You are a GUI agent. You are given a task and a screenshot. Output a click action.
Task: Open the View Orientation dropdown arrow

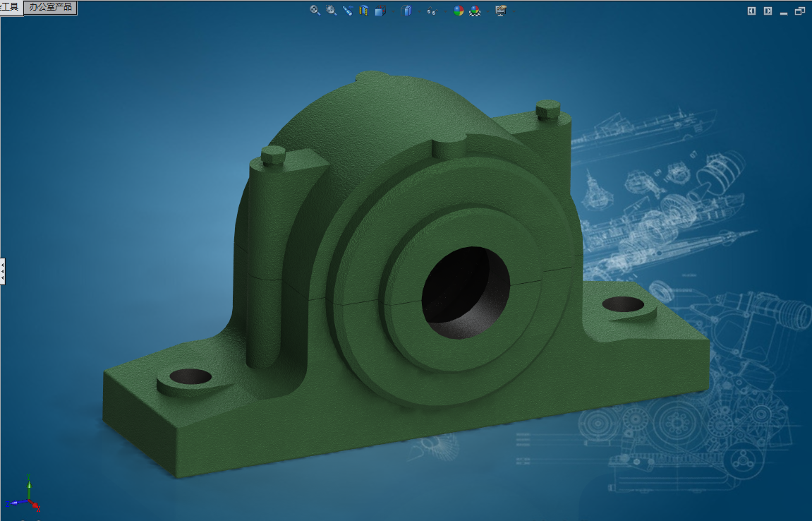(x=393, y=11)
